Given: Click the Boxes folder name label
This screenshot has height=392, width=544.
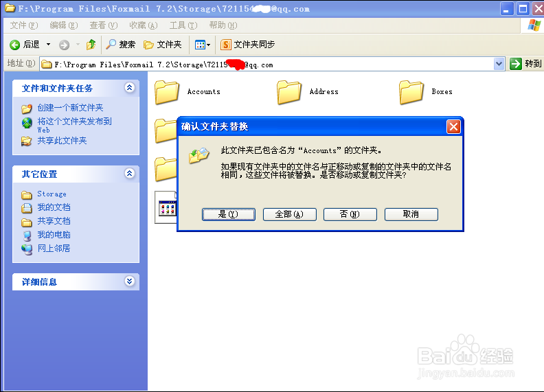Looking at the screenshot, I should [442, 91].
